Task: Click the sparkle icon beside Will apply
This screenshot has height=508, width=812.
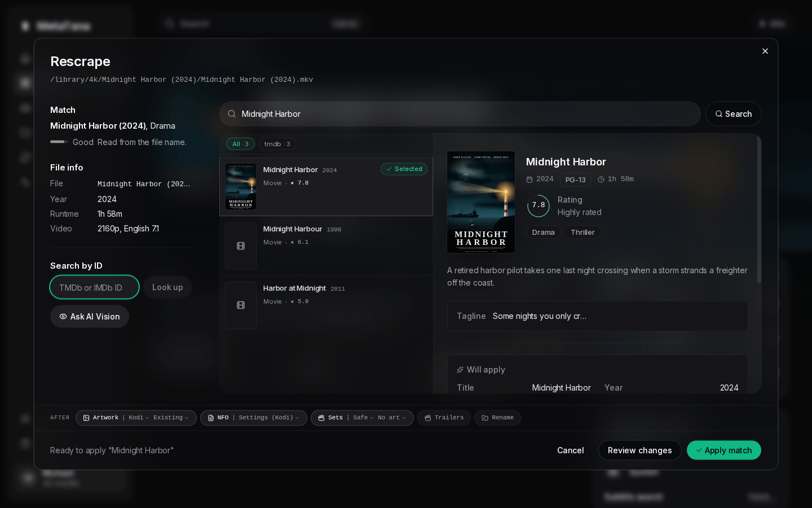Action: (460, 370)
